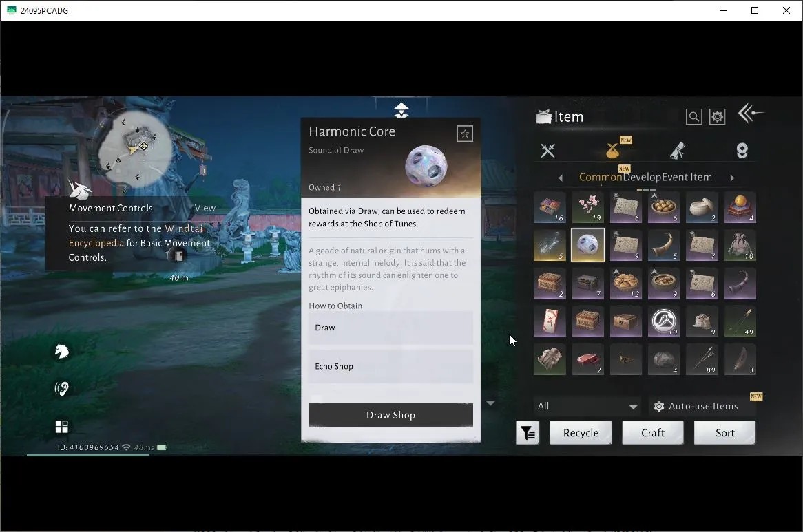Sort the inventory items
The image size is (803, 532).
coord(724,433)
